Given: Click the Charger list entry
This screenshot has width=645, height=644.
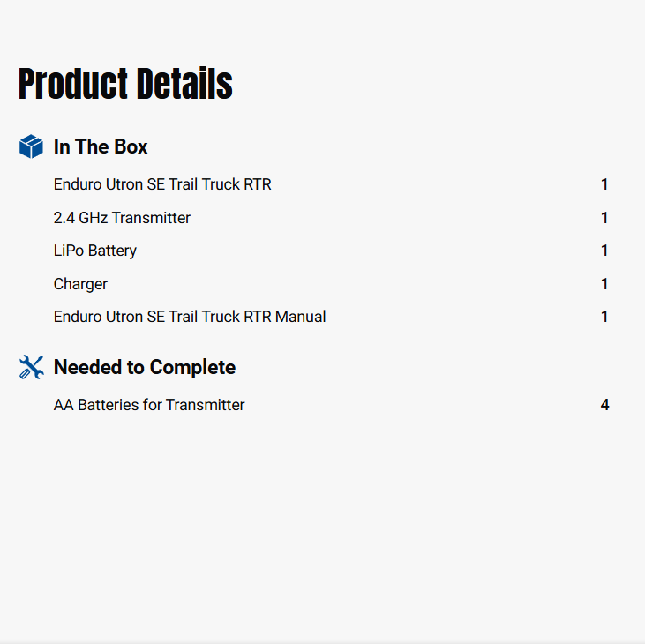Looking at the screenshot, I should coord(80,284).
